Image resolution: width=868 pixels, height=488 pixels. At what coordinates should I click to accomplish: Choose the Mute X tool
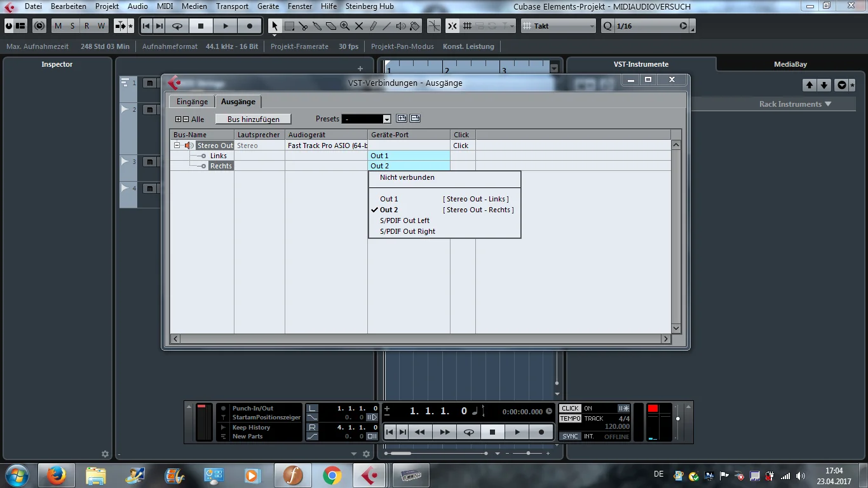point(359,26)
